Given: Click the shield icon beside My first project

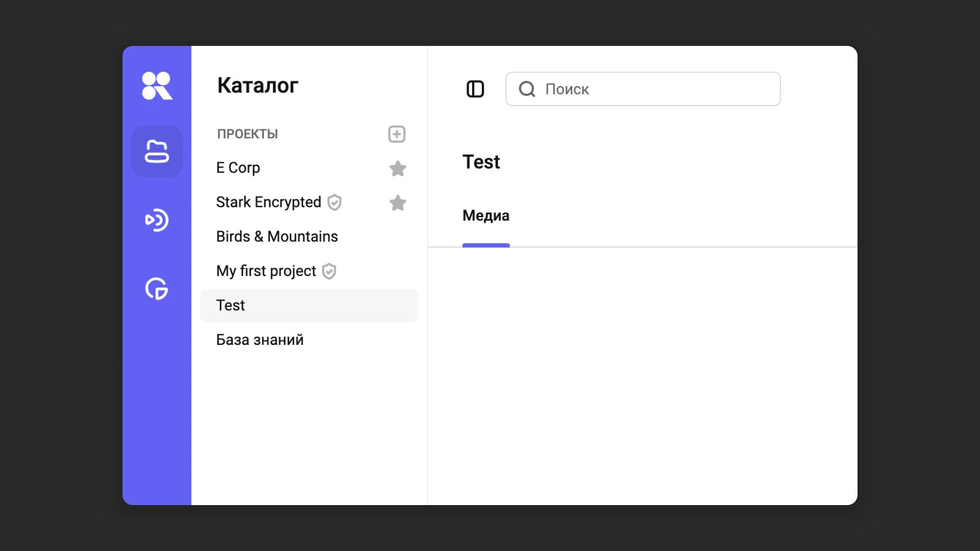Looking at the screenshot, I should (329, 271).
